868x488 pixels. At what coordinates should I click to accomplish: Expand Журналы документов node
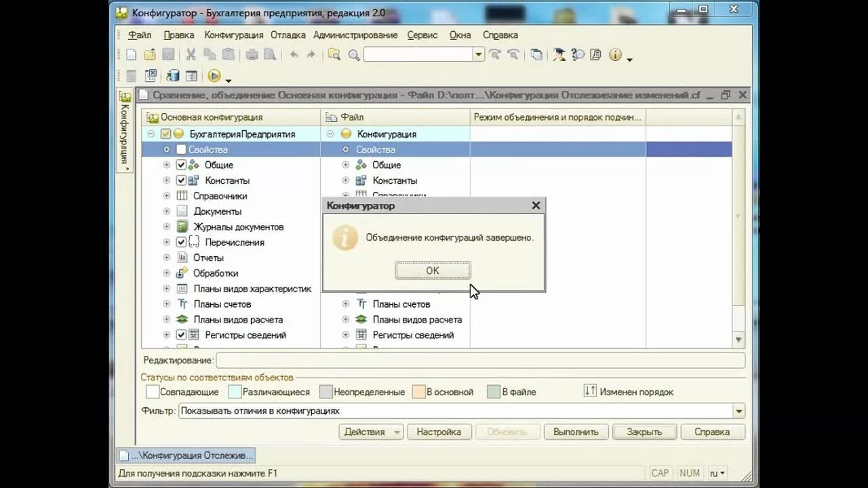167,227
